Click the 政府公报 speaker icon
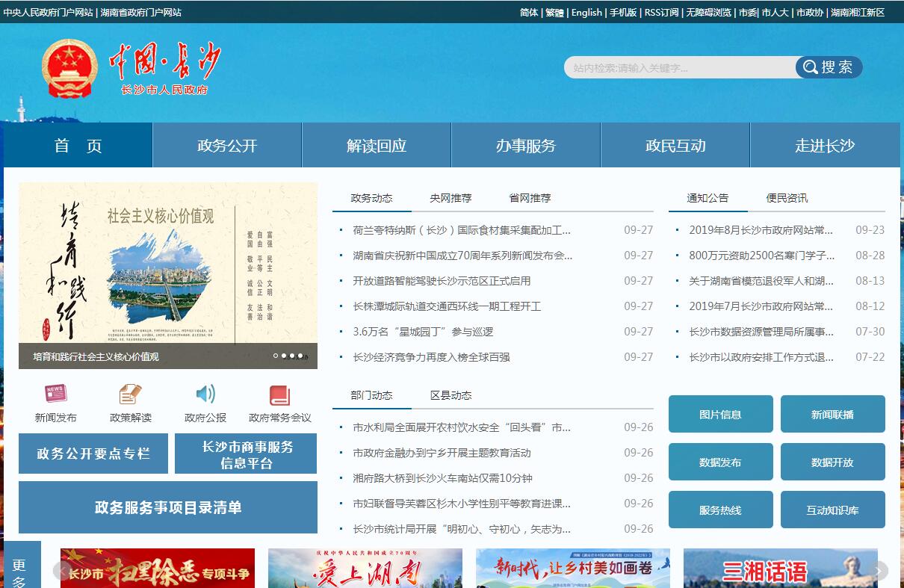This screenshot has width=904, height=588. (205, 394)
